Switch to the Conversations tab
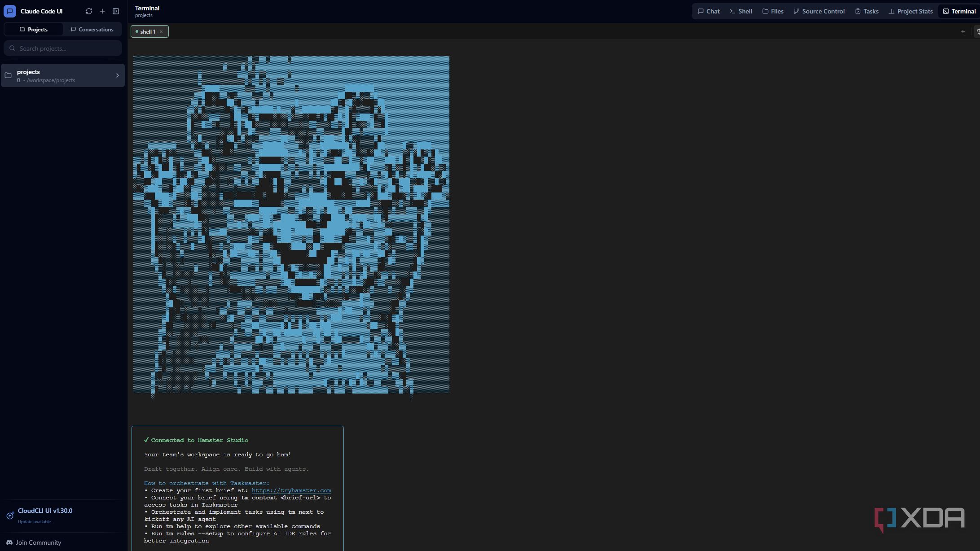Viewport: 980px width, 551px height. (92, 30)
